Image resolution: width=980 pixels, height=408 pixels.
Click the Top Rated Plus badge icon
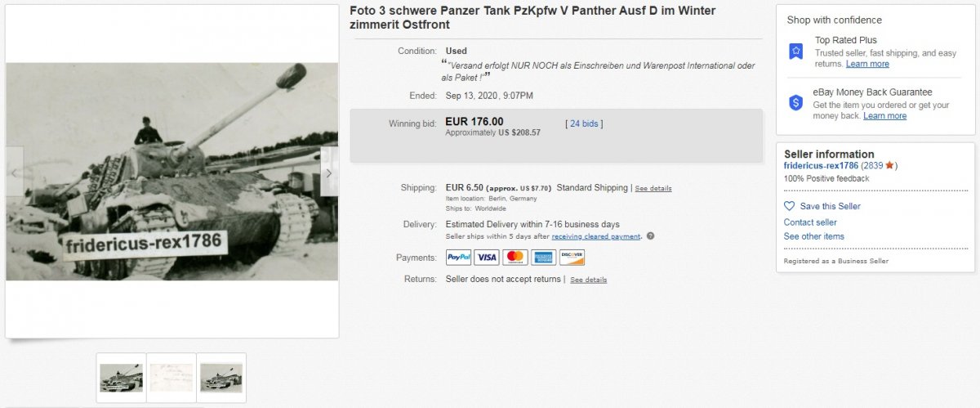[x=795, y=52]
